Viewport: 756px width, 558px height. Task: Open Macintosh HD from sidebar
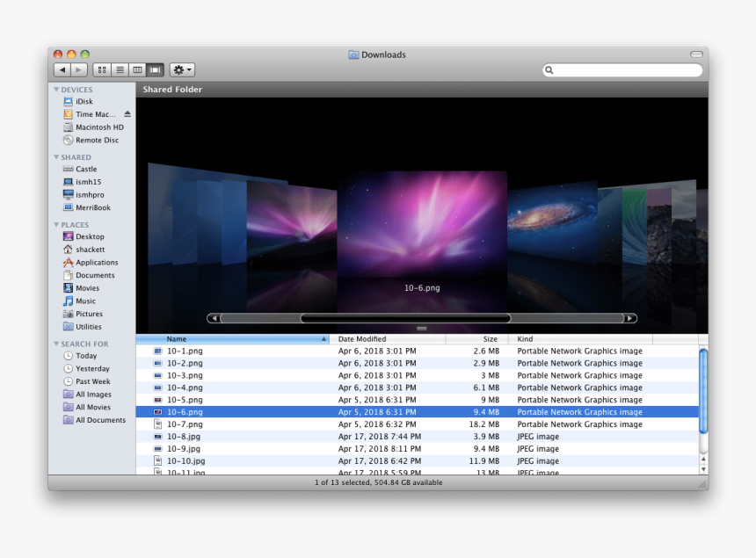[x=93, y=127]
